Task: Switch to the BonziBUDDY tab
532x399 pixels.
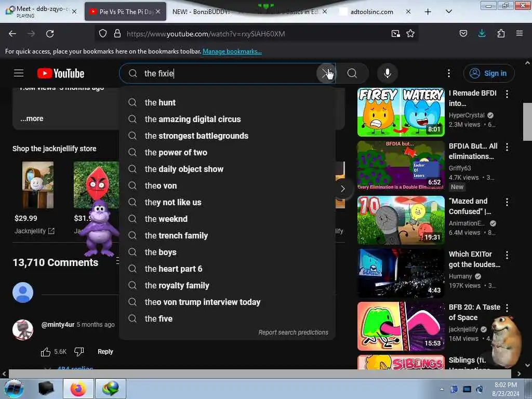Action: coord(201,12)
